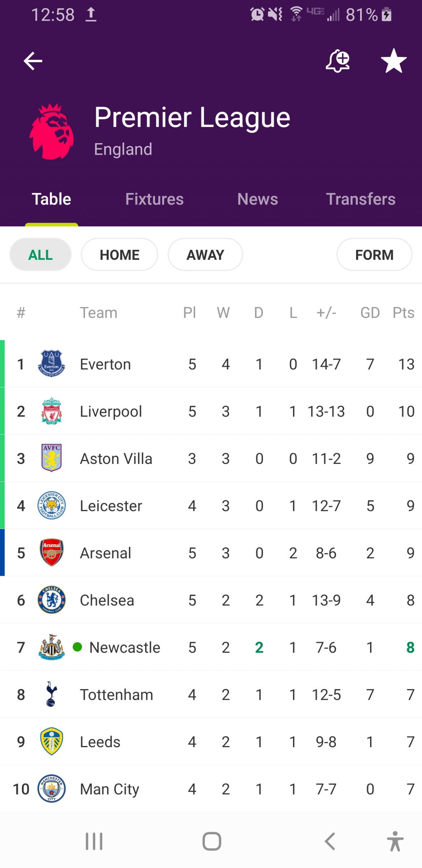This screenshot has width=422, height=868.
Task: Add a notification with the bell icon
Action: (x=338, y=61)
